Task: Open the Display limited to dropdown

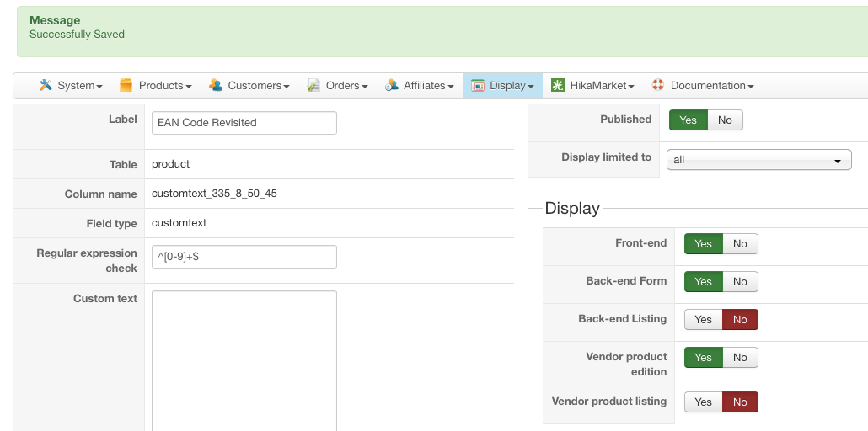Action: [758, 160]
